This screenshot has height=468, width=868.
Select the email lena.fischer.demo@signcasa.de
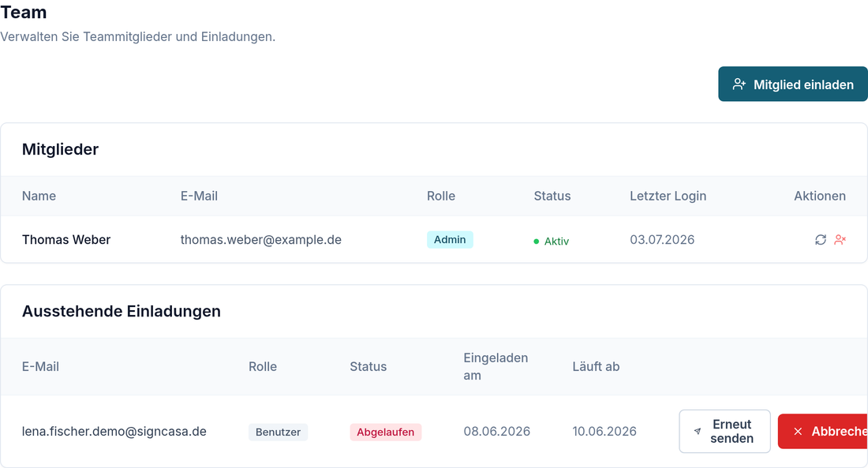(x=114, y=432)
